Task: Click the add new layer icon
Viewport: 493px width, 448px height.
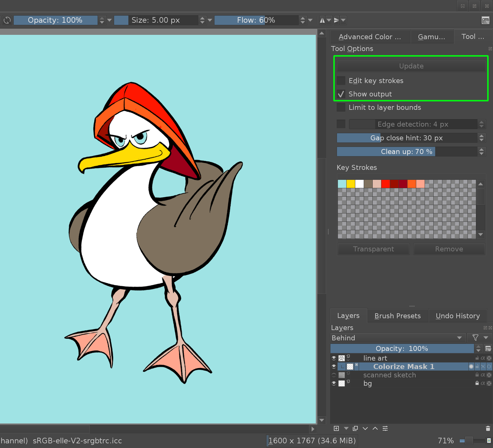Action: tap(336, 428)
